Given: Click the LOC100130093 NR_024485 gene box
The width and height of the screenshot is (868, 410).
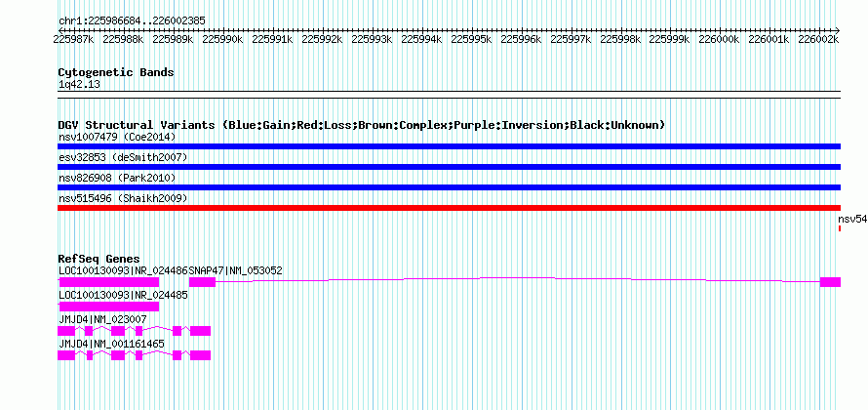Looking at the screenshot, I should tap(109, 307).
